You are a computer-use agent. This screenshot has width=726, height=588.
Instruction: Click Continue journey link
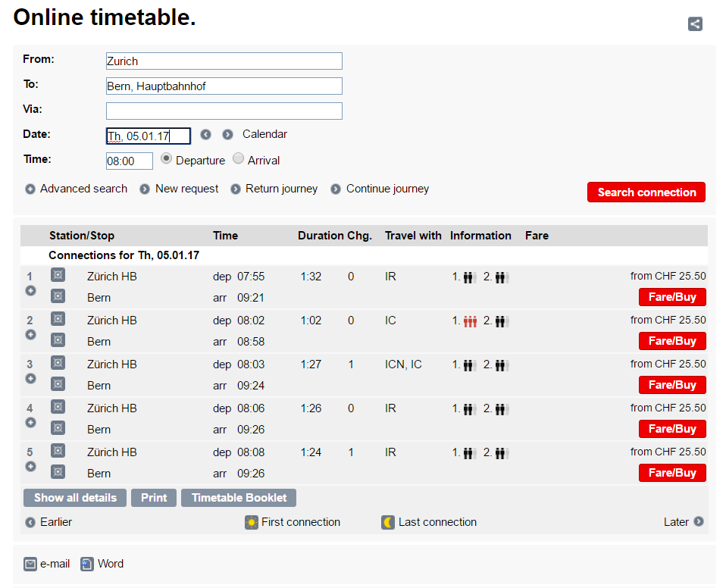tap(380, 189)
